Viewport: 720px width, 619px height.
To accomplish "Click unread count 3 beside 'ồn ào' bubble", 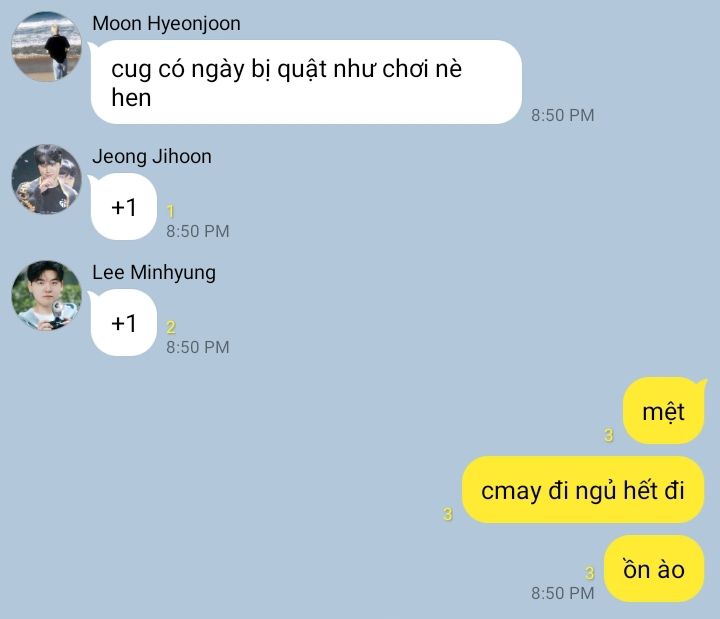I will [x=590, y=573].
